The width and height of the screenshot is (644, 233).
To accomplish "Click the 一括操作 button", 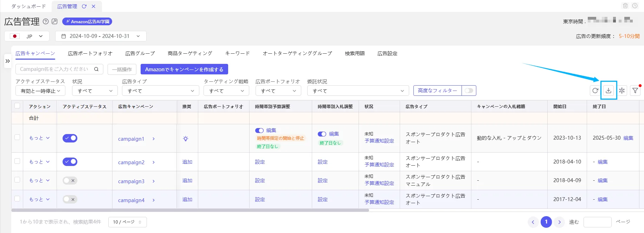I will point(122,69).
